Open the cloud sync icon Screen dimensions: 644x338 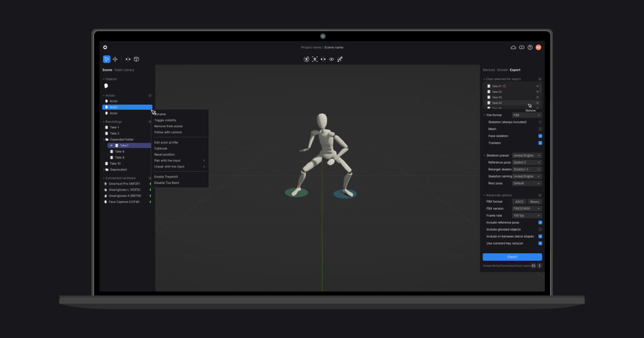[x=513, y=47]
